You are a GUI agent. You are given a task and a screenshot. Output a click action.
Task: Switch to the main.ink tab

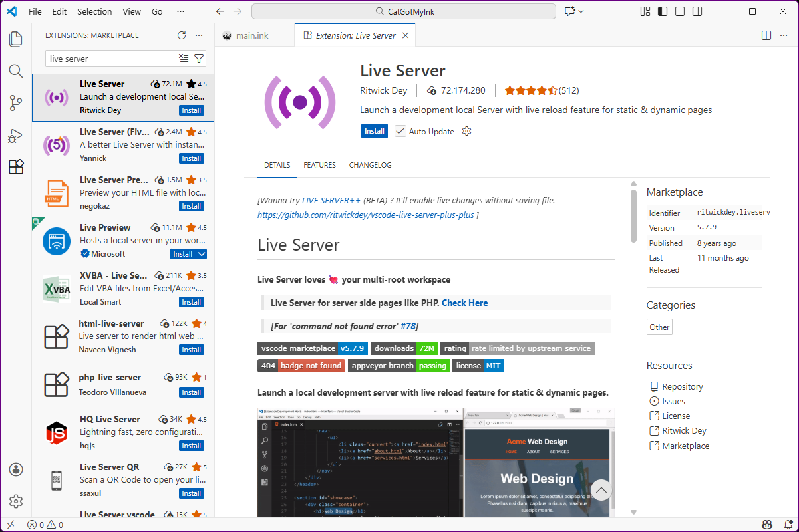click(254, 35)
